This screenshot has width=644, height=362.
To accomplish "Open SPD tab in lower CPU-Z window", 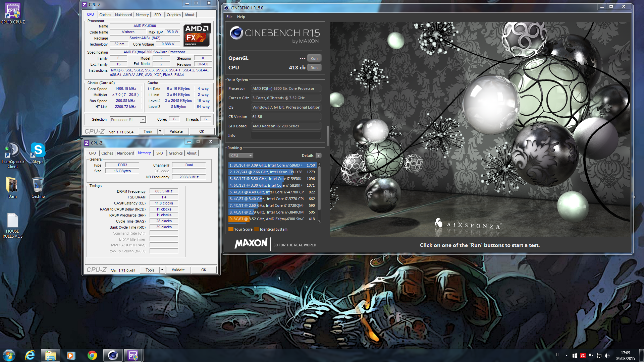I will (x=160, y=153).
